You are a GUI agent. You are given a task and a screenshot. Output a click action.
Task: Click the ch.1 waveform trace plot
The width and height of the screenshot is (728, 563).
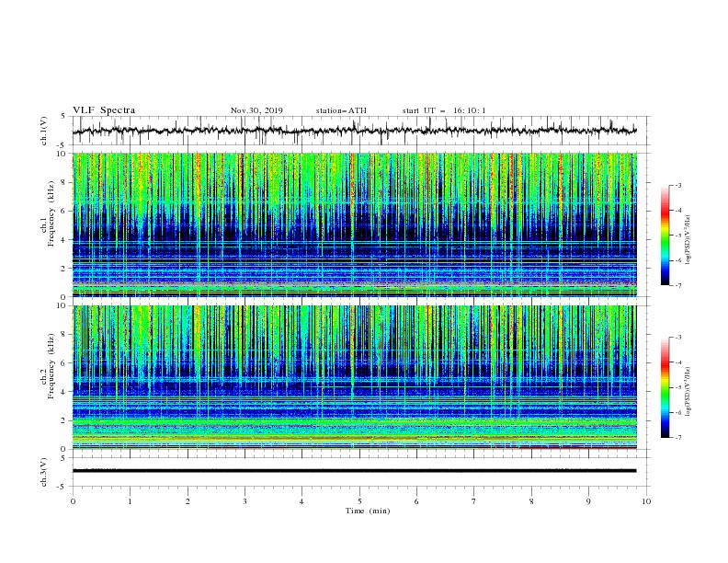tap(354, 131)
